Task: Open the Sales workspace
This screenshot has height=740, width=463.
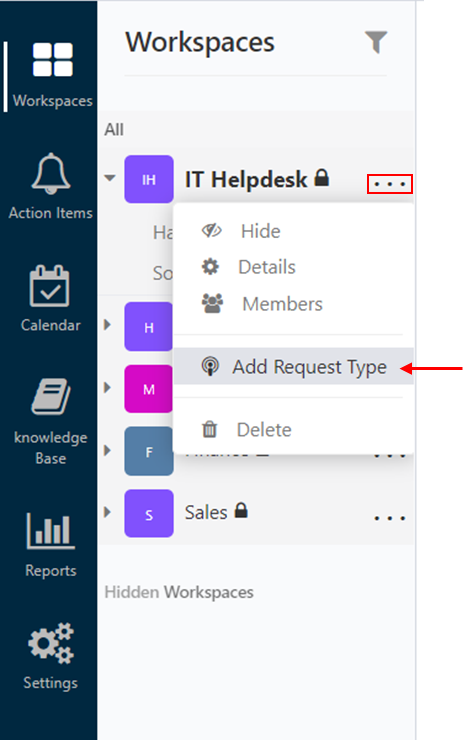Action: (x=206, y=513)
